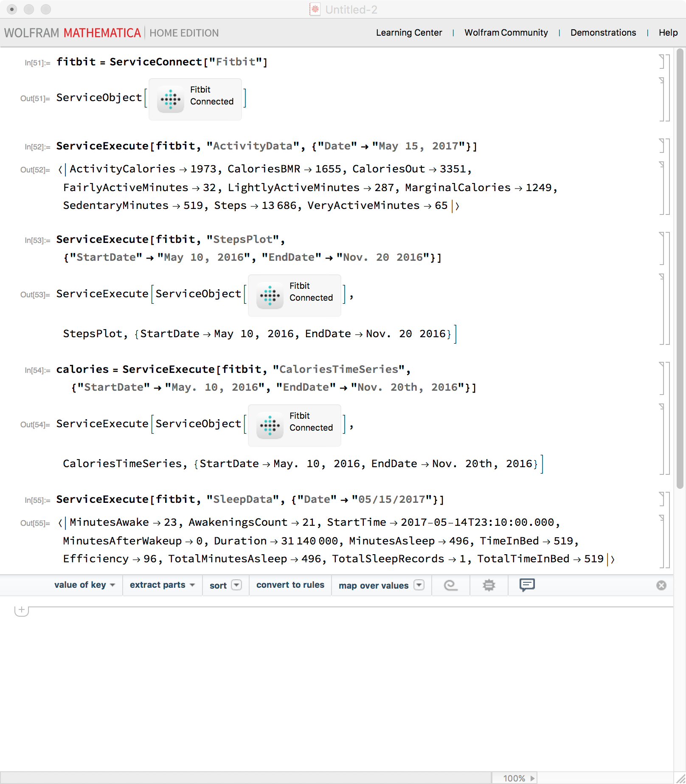686x784 pixels.
Task: Click the WOLFRAM MATHEMATICA logo text
Action: click(x=72, y=33)
